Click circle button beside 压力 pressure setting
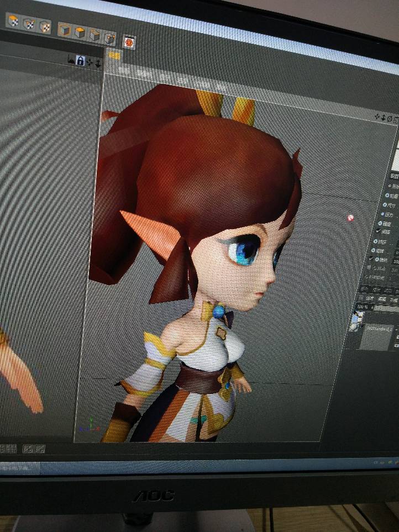This screenshot has width=399, height=532. coord(382,214)
